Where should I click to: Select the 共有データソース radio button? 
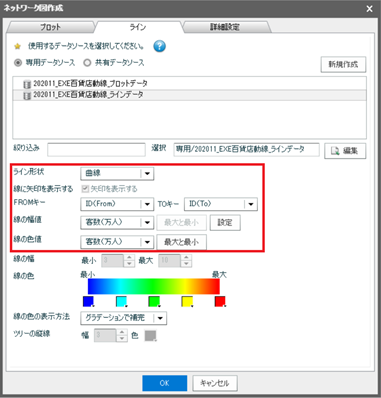coord(87,63)
